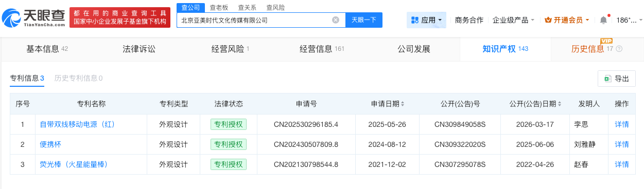Select publication number CN309849058S

460,124
